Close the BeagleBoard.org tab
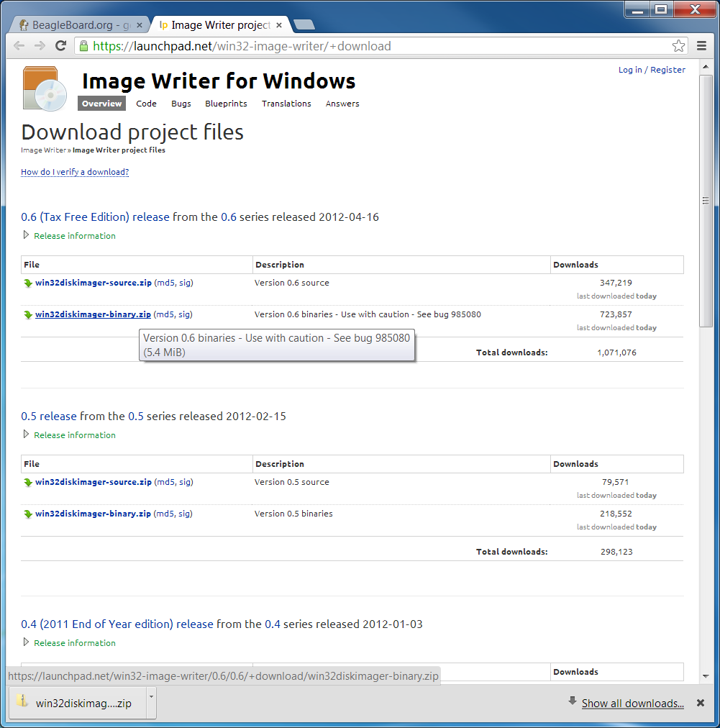 pyautogui.click(x=140, y=25)
